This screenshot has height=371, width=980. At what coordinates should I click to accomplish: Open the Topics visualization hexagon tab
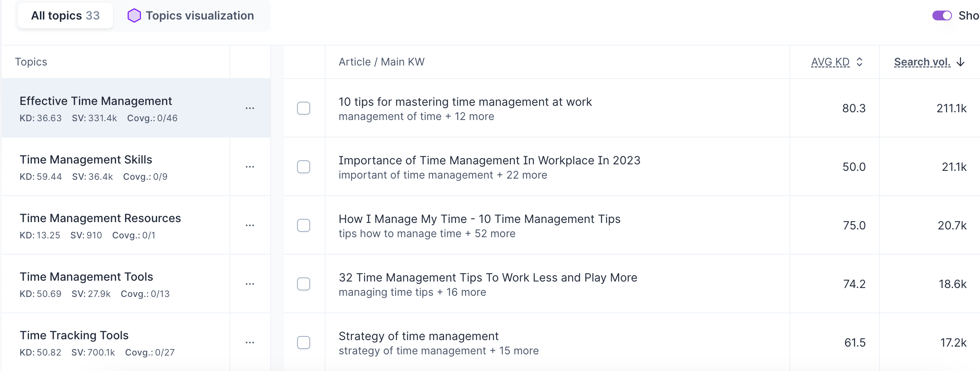tap(191, 15)
